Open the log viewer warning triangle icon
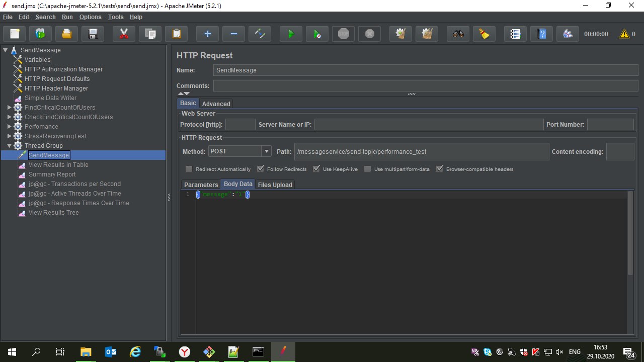This screenshot has height=362, width=644. 624,34
